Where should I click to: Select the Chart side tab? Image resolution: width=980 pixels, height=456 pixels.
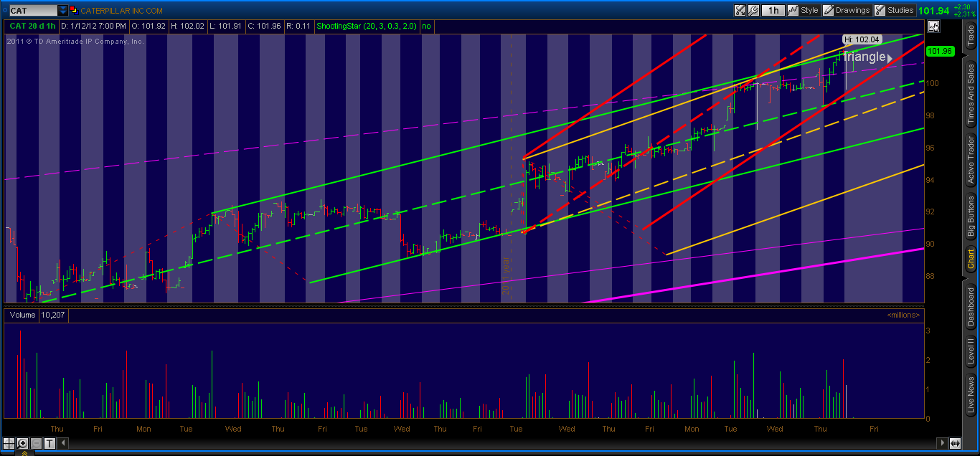coord(971,260)
